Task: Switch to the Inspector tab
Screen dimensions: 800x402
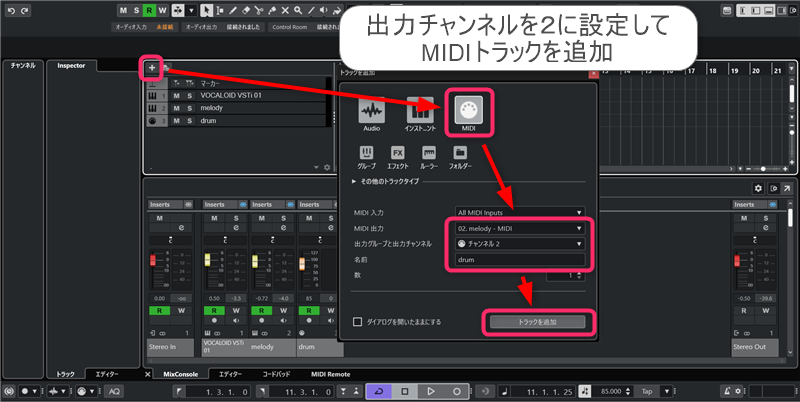Action: 71,66
